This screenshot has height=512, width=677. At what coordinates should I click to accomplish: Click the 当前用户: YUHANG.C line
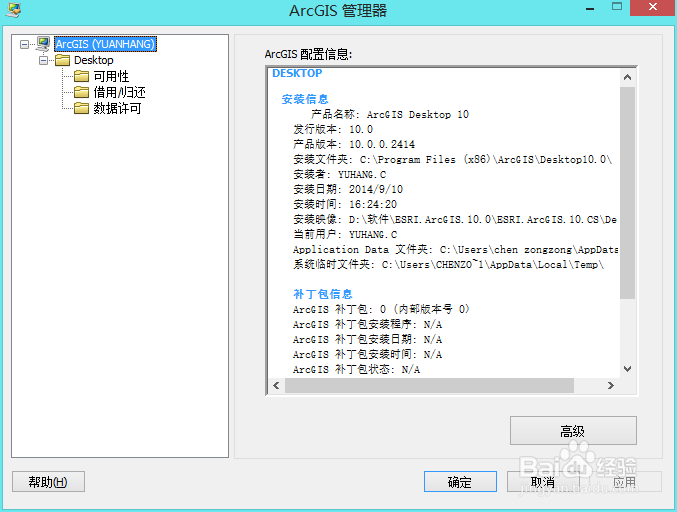click(x=345, y=234)
